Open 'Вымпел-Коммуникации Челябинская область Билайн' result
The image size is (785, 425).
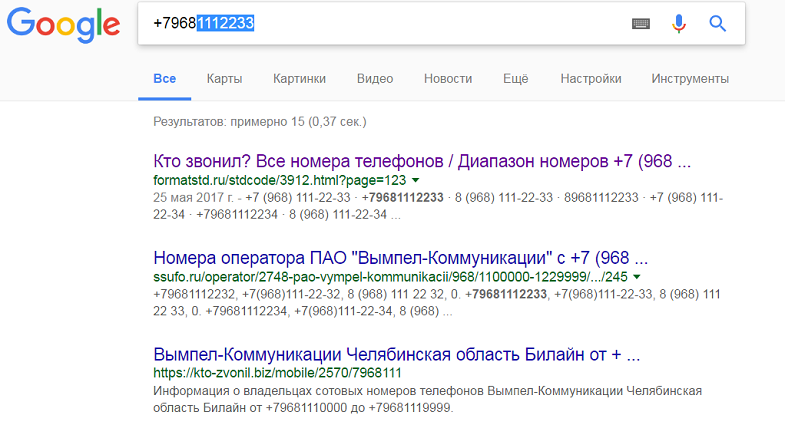pos(397,354)
